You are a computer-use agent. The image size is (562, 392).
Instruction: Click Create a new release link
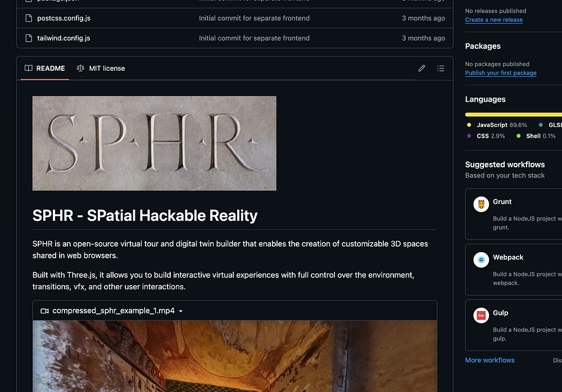[x=493, y=20]
